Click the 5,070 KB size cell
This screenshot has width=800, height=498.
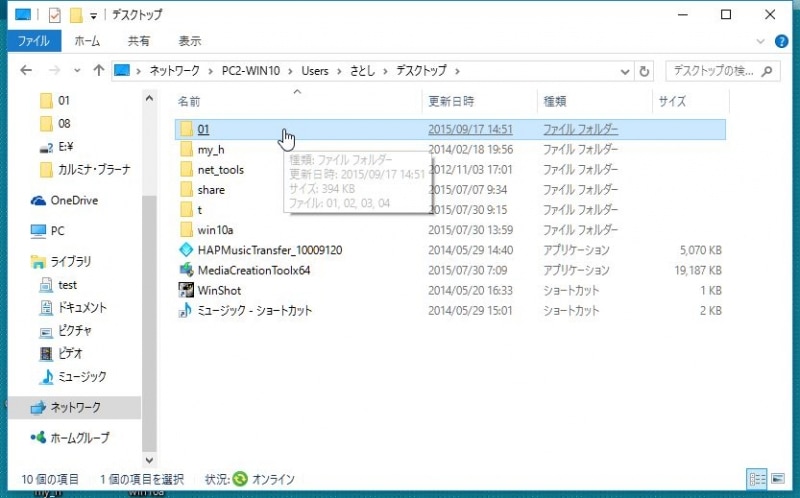701,250
